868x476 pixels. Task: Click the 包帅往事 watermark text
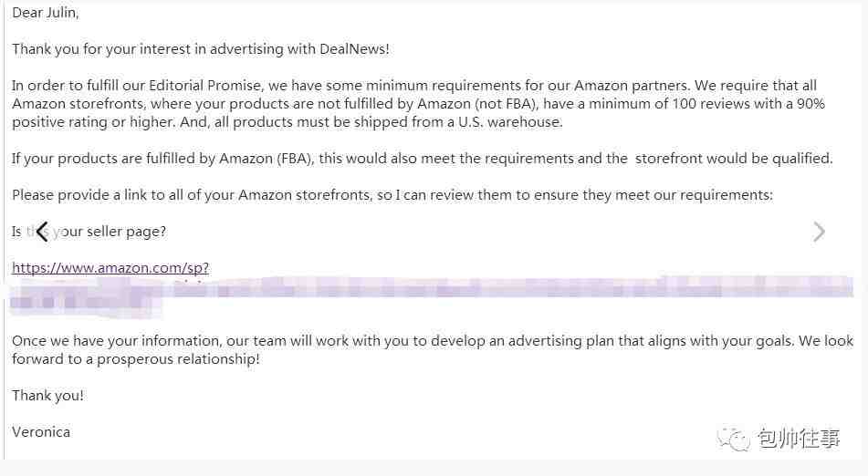click(x=799, y=439)
